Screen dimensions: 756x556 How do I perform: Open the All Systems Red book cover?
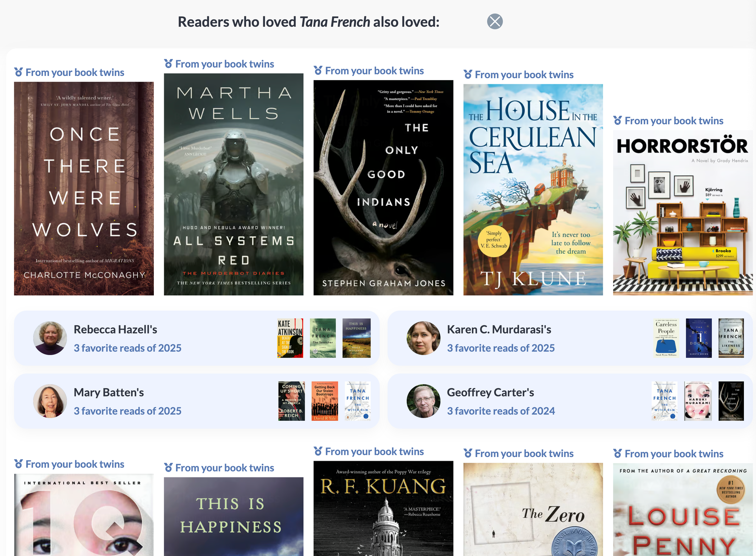[x=234, y=184]
